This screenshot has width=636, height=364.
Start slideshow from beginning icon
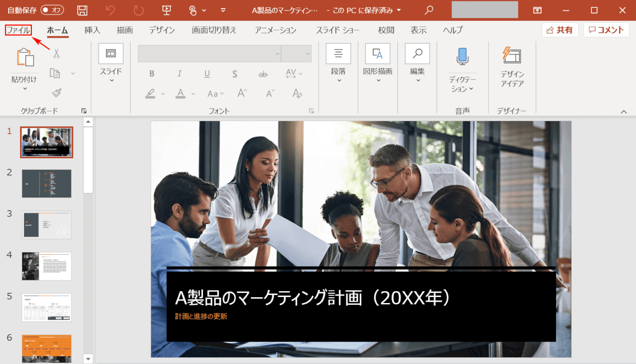click(166, 10)
